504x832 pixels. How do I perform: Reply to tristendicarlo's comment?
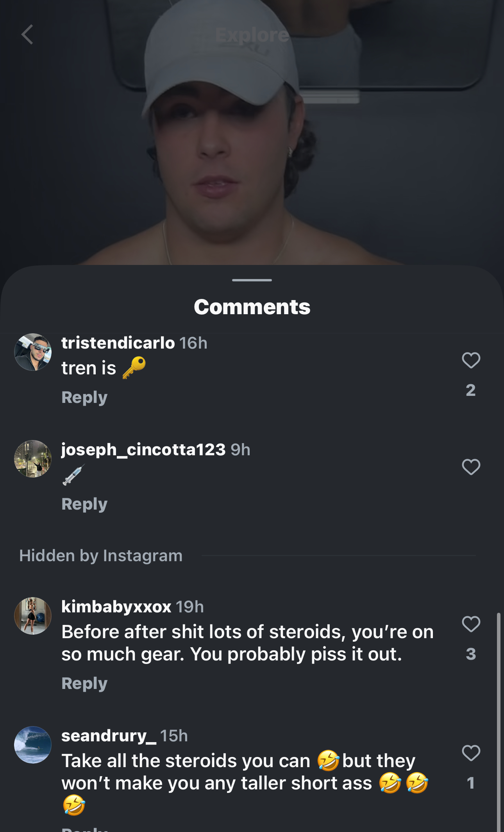84,397
